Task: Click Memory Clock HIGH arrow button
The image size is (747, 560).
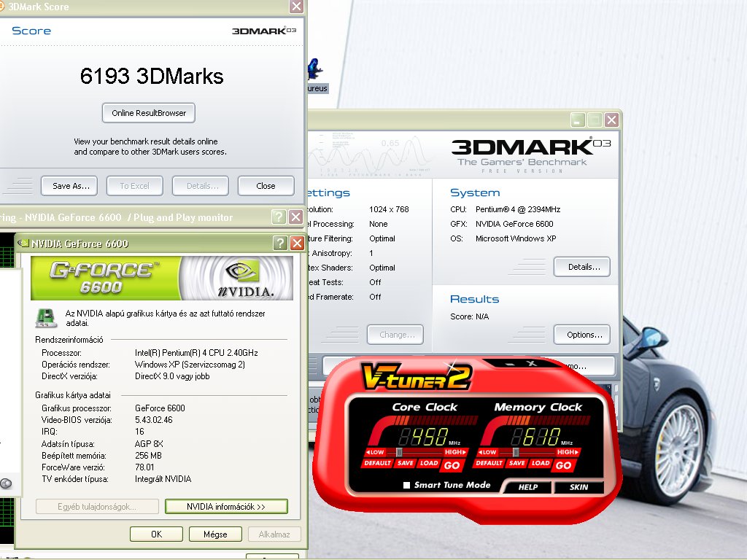Action: [x=568, y=452]
